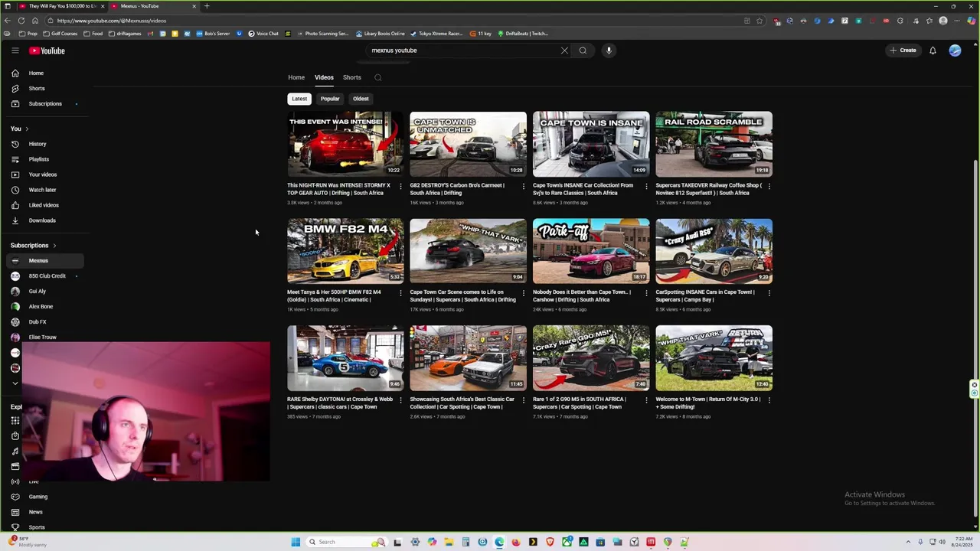980x551 pixels.
Task: Open 'RAIL ROAD SCRAMBLE' video thumbnail
Action: 714,144
